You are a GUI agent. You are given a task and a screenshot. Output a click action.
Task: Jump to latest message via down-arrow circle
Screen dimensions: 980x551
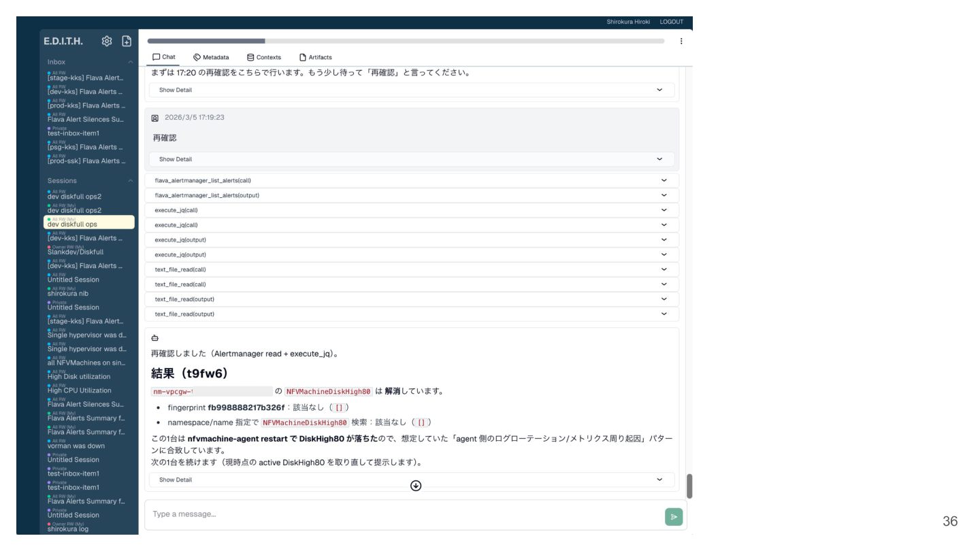click(416, 486)
